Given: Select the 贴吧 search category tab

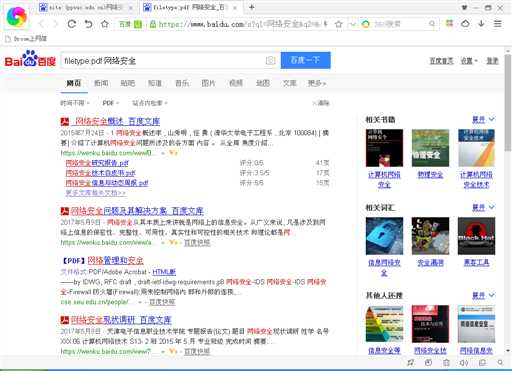Looking at the screenshot, I should (x=128, y=83).
